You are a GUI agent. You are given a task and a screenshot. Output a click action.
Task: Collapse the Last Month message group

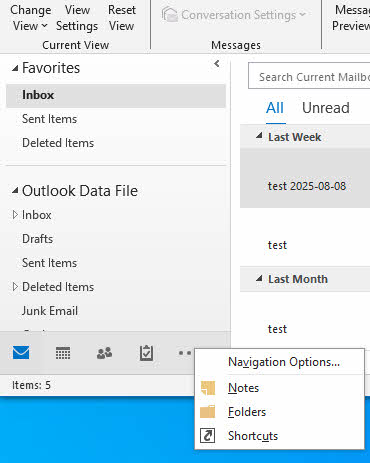pos(259,278)
